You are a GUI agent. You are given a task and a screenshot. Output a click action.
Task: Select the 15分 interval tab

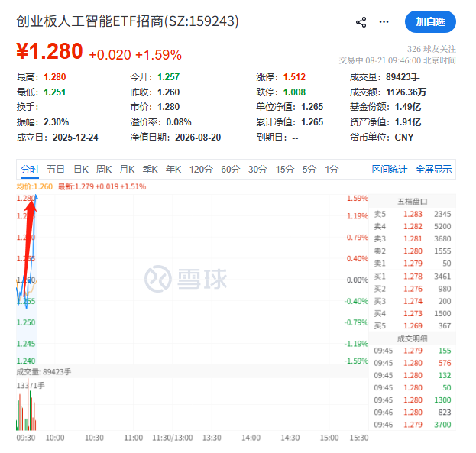tap(285, 169)
